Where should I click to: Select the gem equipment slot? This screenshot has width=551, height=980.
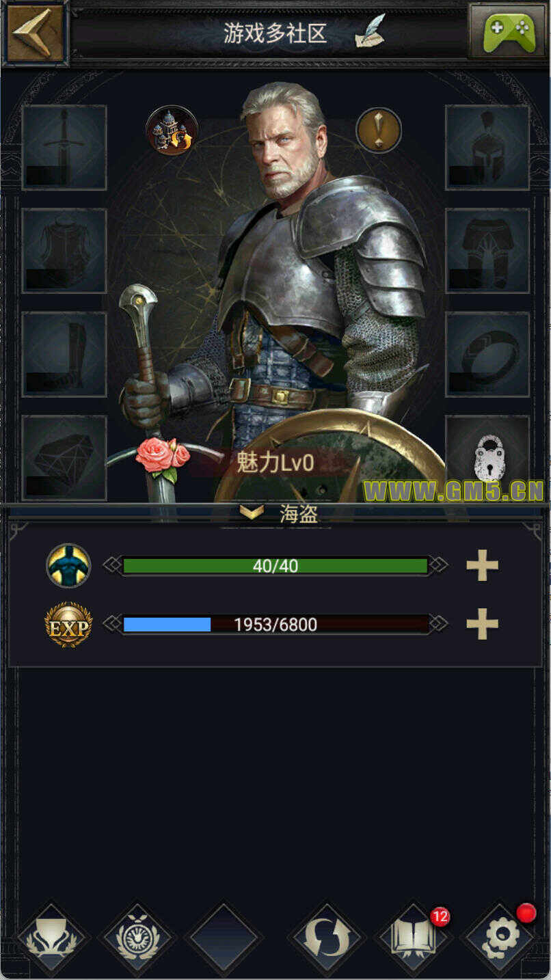[64, 458]
